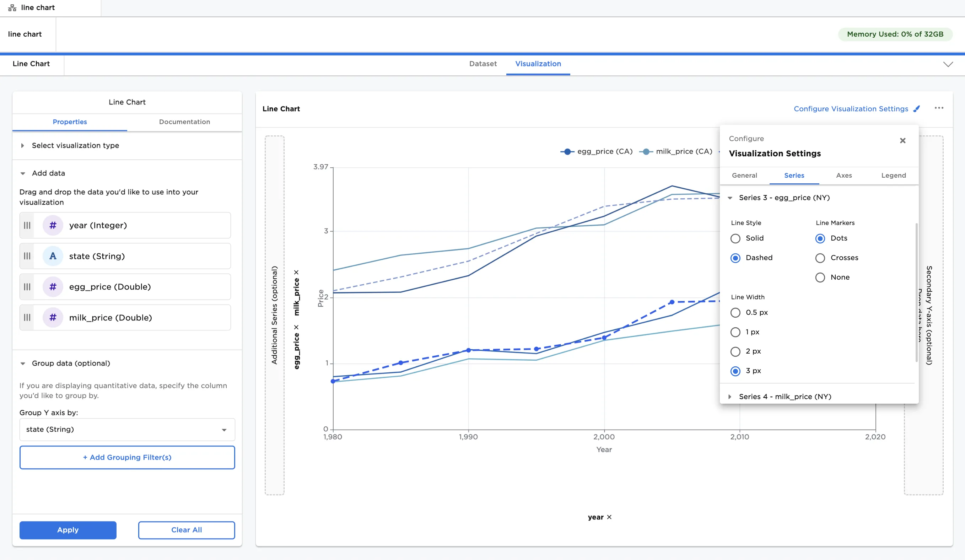Open the General settings tab

(x=744, y=176)
